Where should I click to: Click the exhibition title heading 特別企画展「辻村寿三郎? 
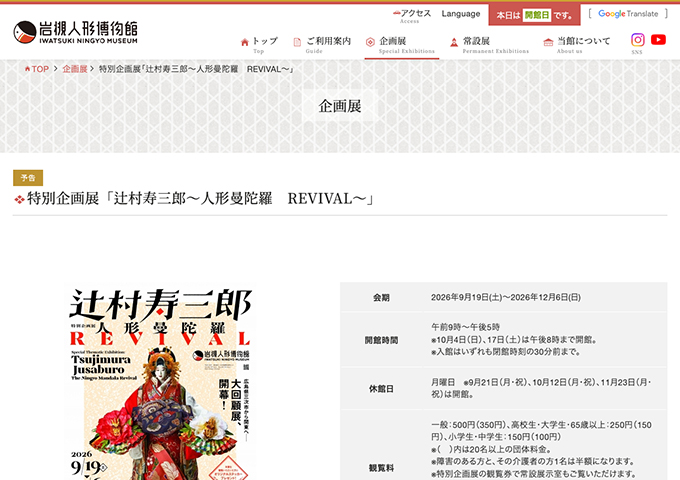(x=200, y=199)
